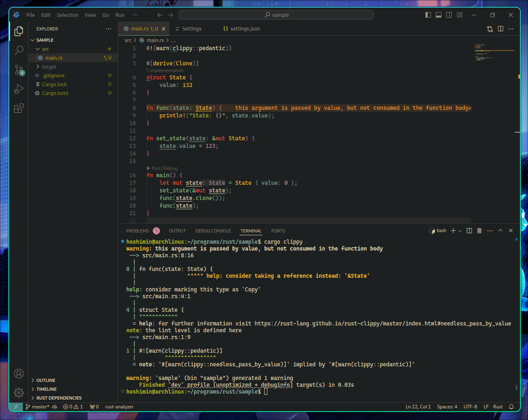Open the Search view in activity bar
528x420 pixels.
click(19, 50)
